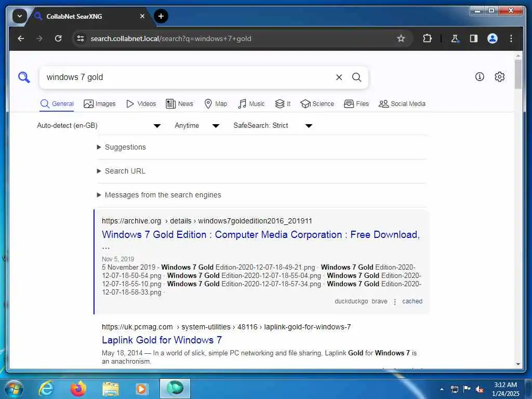532x399 pixels.
Task: Launch Internet Explorer from taskbar
Action: 46,389
